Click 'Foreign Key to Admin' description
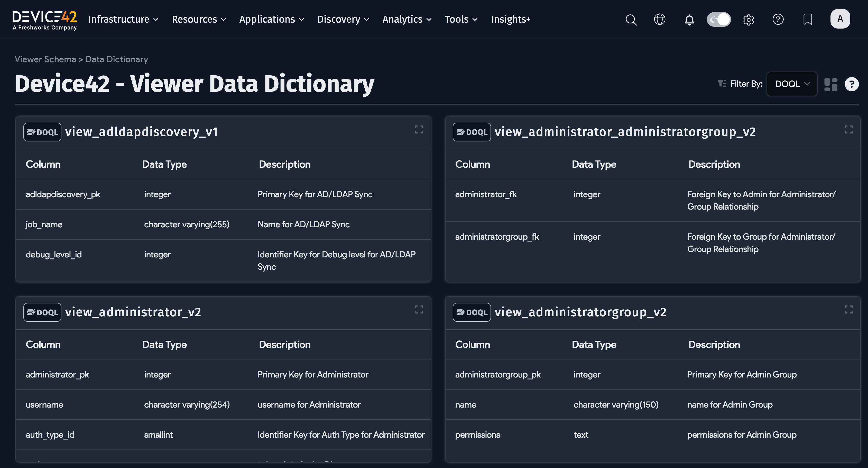The image size is (868, 468). (761, 200)
